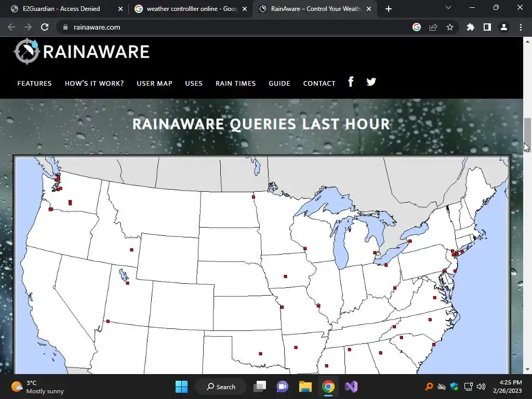
Task: Navigate to USES
Action: 194,83
